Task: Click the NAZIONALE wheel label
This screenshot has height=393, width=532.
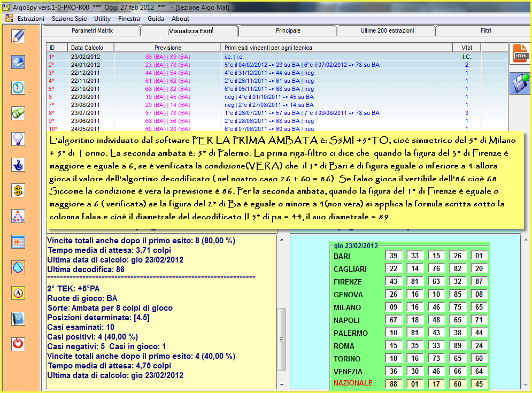Action: point(353,383)
